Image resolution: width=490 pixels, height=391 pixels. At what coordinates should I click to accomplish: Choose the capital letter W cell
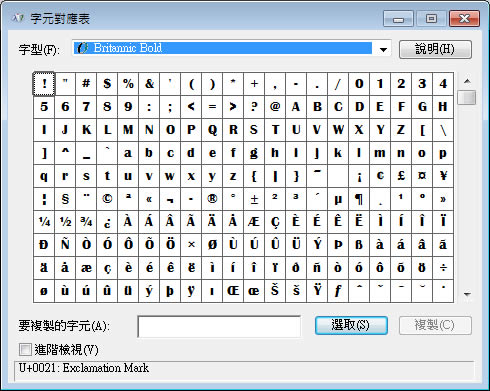click(x=338, y=130)
